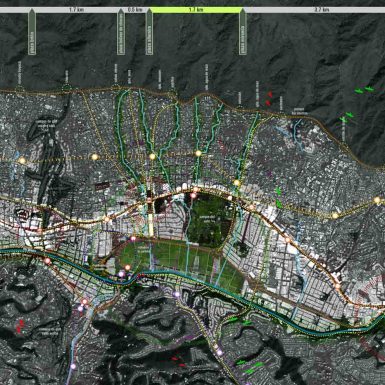Select the yellow node on the far right edge

tap(377, 200)
